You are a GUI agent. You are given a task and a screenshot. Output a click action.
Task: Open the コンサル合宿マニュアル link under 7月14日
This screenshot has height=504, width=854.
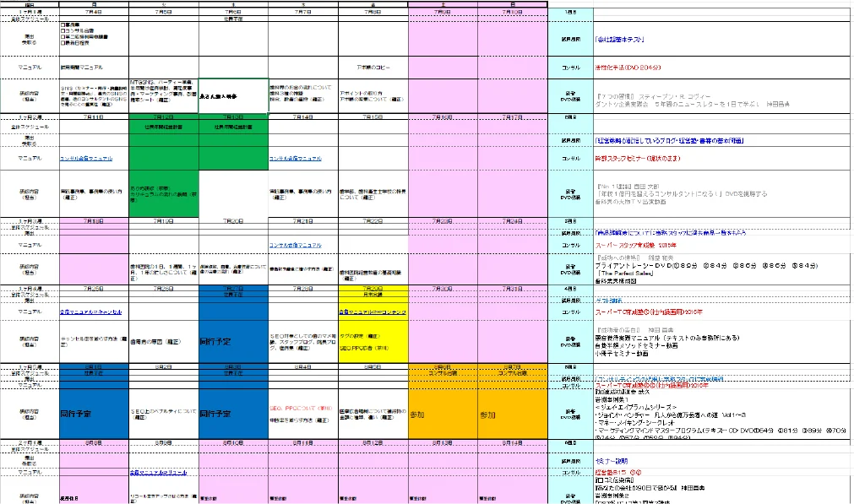295,159
